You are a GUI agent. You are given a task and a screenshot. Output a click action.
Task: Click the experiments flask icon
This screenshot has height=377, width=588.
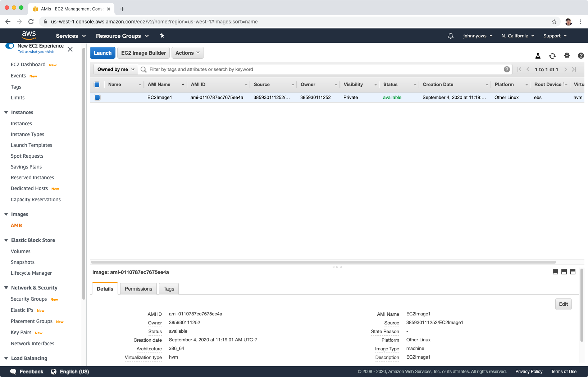(538, 56)
